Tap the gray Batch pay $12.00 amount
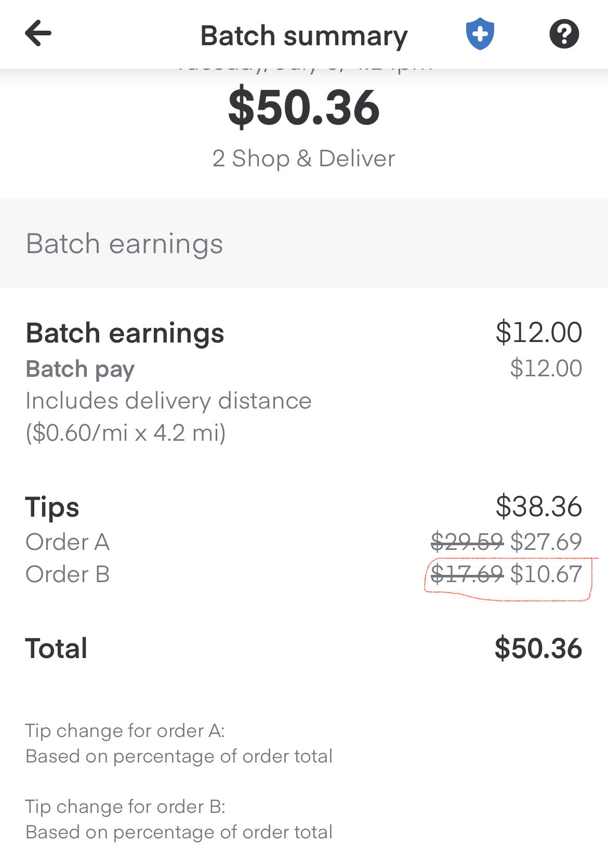This screenshot has width=608, height=868. 546,369
